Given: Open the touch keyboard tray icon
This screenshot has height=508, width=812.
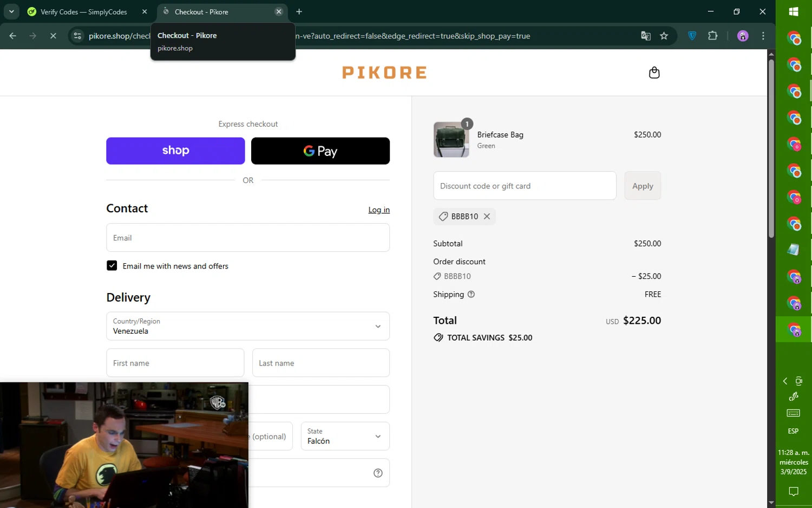Looking at the screenshot, I should [794, 413].
